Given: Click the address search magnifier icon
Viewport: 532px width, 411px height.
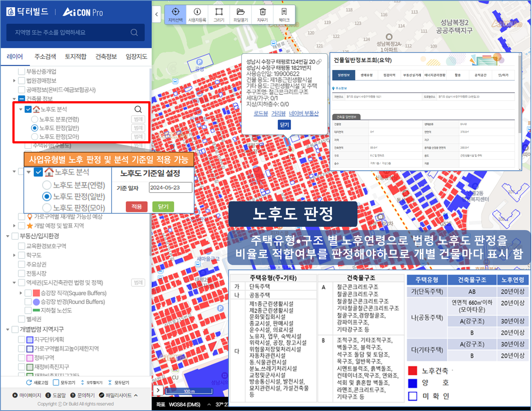Looking at the screenshot, I should click(134, 32).
